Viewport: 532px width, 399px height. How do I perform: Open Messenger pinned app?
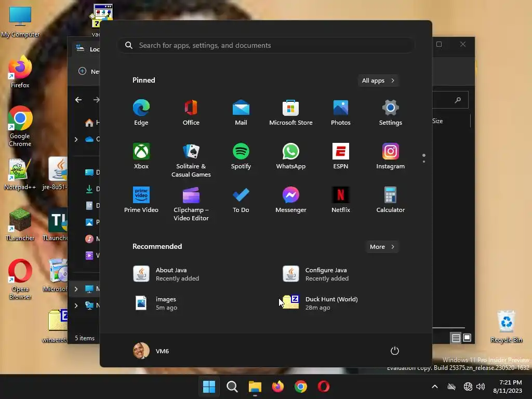291,200
